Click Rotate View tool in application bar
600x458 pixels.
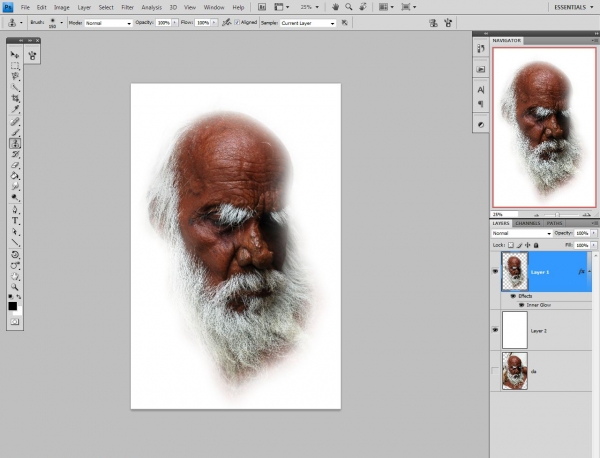(363, 7)
